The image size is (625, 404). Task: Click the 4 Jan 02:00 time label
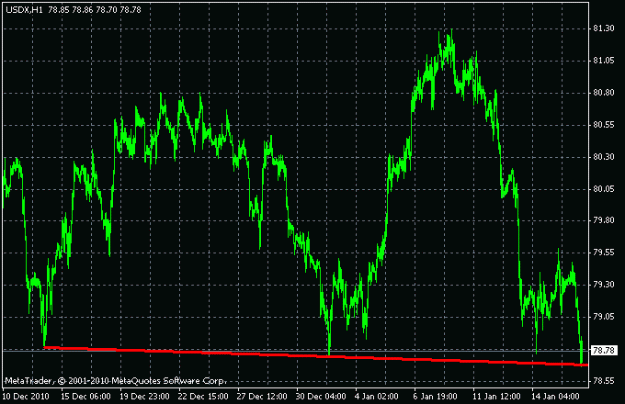point(377,396)
